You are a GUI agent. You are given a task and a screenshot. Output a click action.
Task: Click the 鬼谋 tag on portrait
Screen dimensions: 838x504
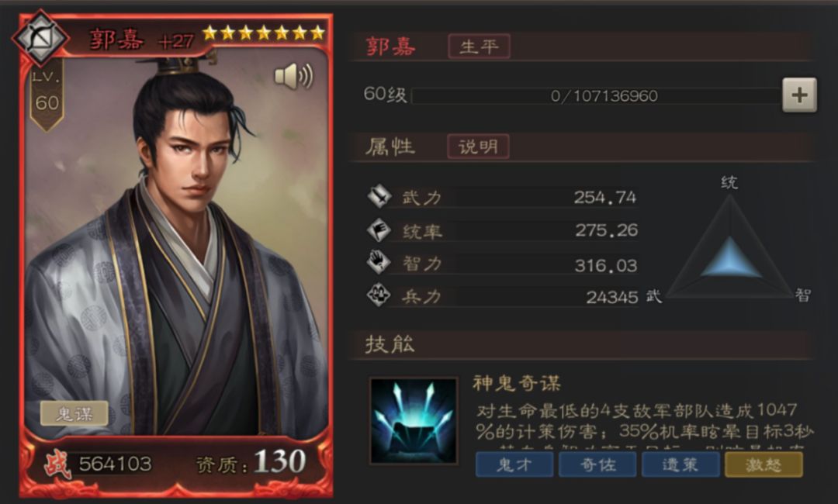point(74,414)
